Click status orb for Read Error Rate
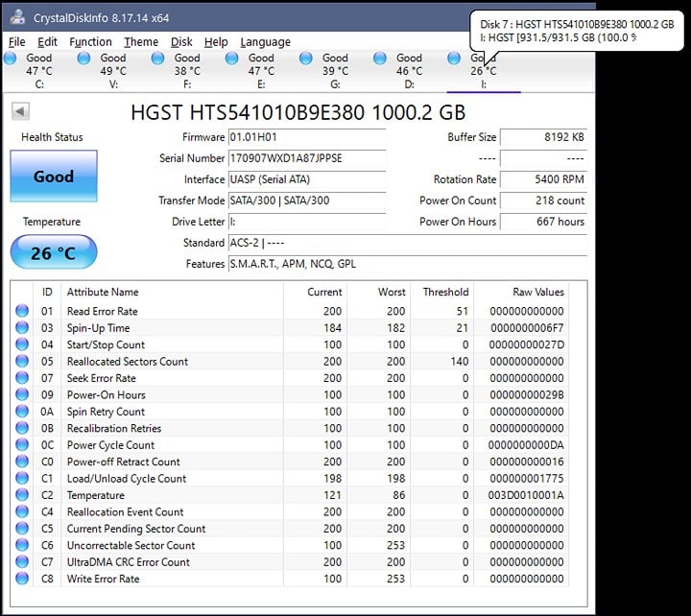The image size is (691, 616). coord(22,311)
